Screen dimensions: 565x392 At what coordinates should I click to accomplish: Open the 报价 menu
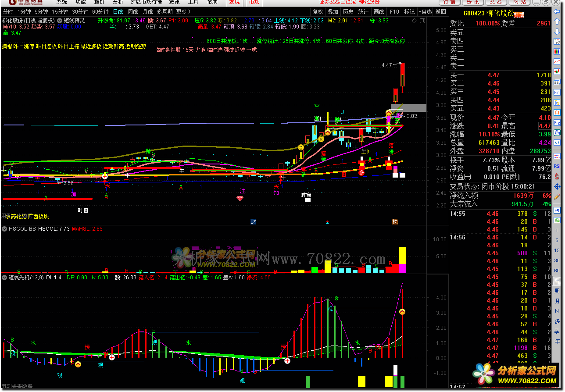[99, 2]
